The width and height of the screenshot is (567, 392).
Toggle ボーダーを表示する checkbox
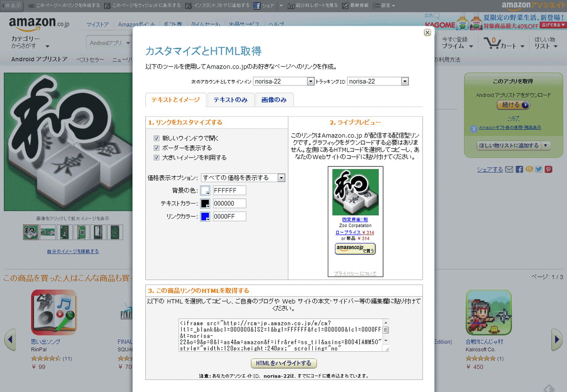(156, 148)
